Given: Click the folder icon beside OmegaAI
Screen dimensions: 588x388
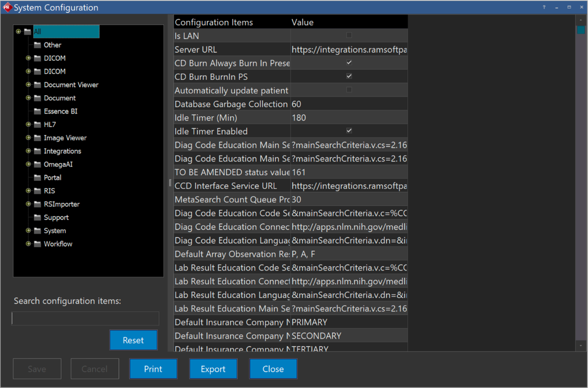Looking at the screenshot, I should tap(37, 164).
